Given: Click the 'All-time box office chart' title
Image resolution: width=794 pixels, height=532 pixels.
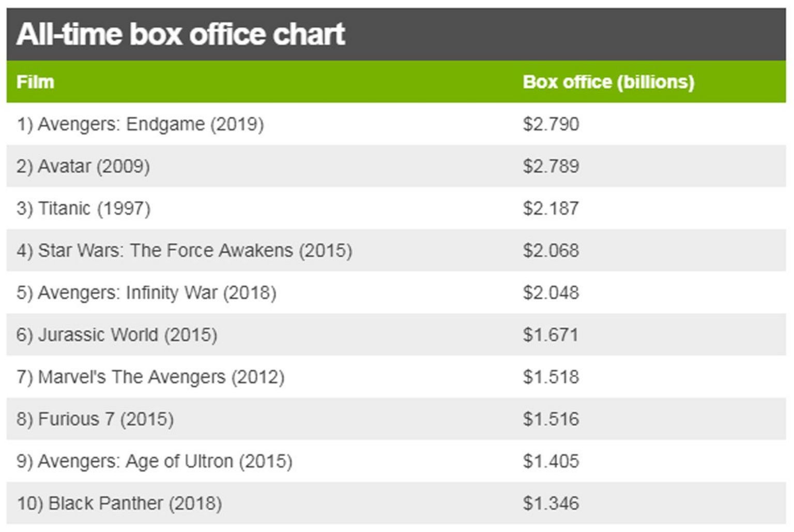Looking at the screenshot, I should [180, 34].
